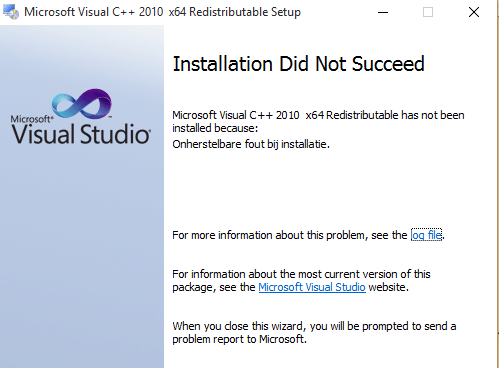Click the 'has not been installed because' text
Screen dimensions: 499x368
click(x=318, y=122)
